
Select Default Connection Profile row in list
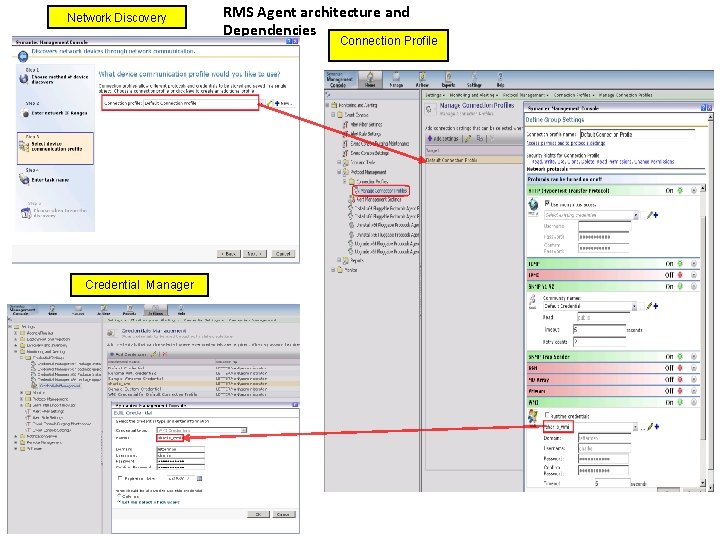474,160
